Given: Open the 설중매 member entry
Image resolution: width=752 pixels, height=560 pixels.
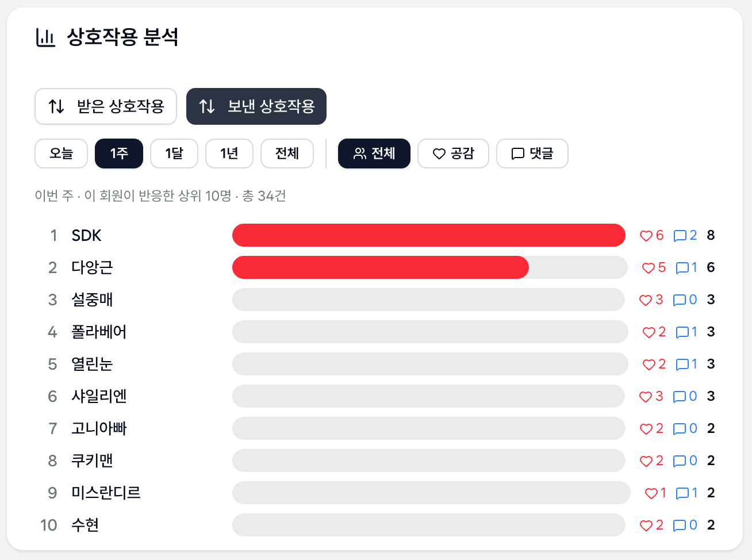Looking at the screenshot, I should pos(92,300).
